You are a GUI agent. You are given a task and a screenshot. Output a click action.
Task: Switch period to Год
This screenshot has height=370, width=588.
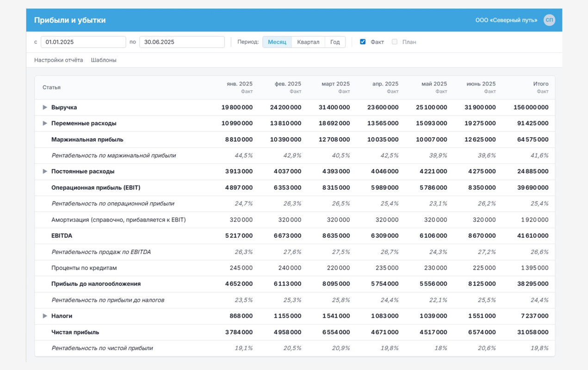pos(335,42)
